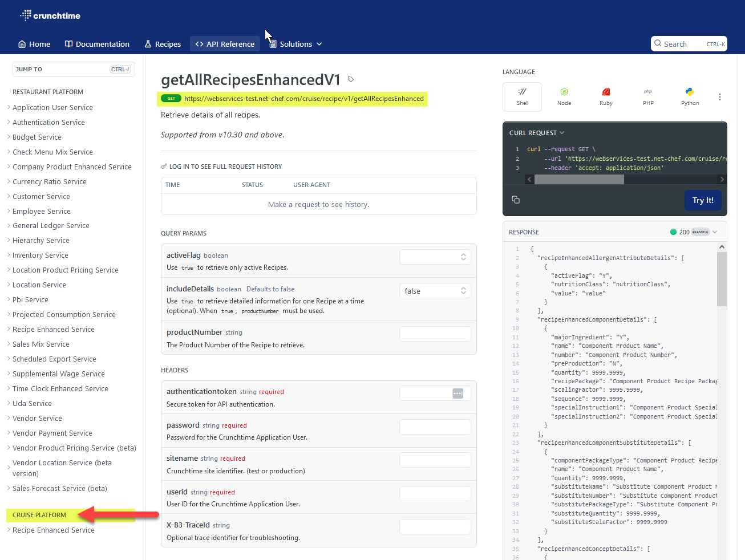The height and width of the screenshot is (560, 745).
Task: Click the cURL horizontal scrollbar thumb
Action: click(x=579, y=179)
